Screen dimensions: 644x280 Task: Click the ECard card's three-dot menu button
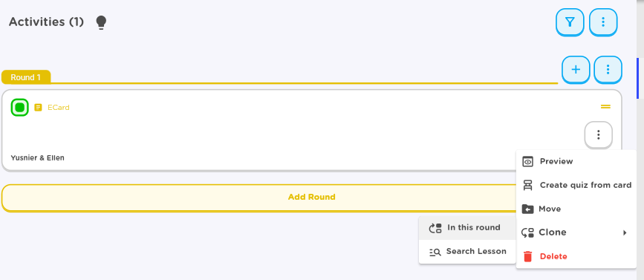(x=599, y=134)
